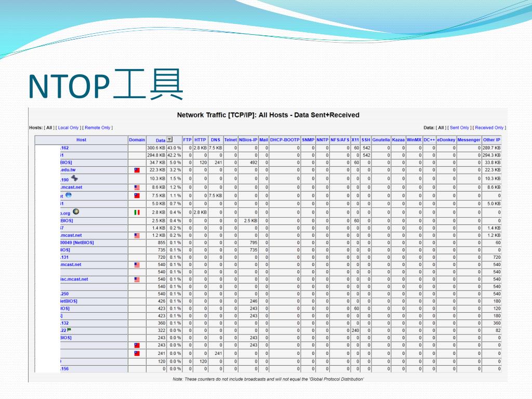The width and height of the screenshot is (532, 399).
Task: Sort by the Messenger column header
Action: [469, 140]
